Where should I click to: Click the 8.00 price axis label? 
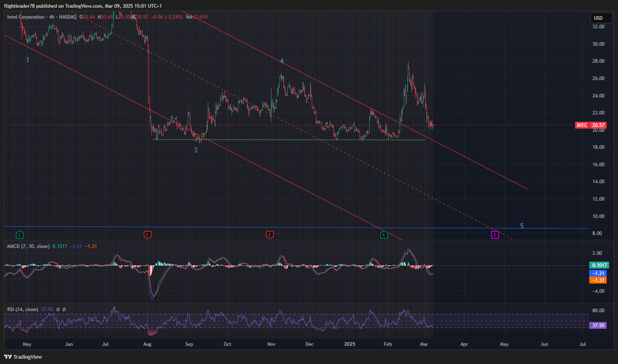point(597,233)
